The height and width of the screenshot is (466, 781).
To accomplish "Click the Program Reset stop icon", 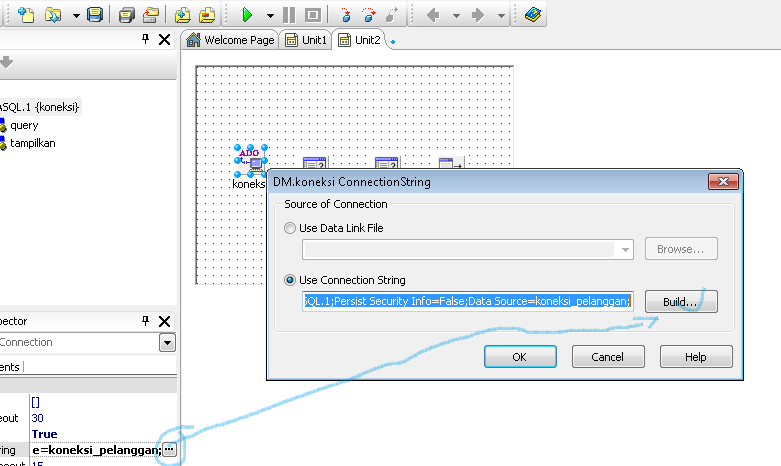I will 313,15.
